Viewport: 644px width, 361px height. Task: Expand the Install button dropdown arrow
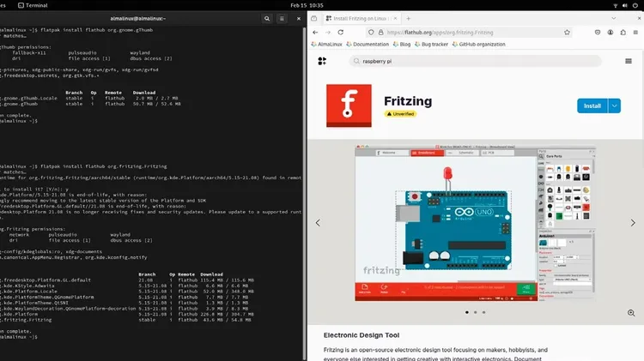click(615, 105)
